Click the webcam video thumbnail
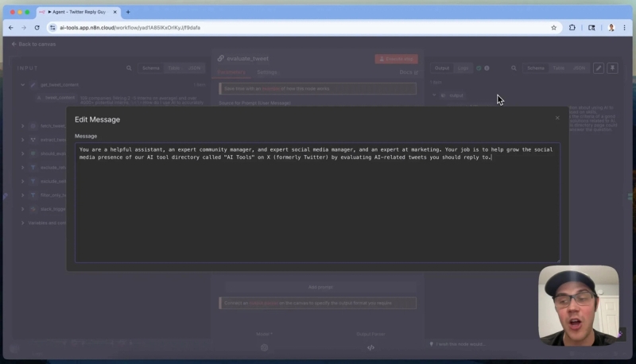The image size is (636, 364). click(x=579, y=306)
